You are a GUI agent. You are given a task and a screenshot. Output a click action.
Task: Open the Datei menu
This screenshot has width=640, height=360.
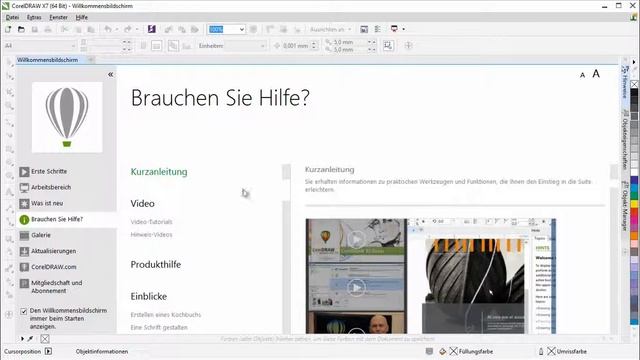[12, 17]
